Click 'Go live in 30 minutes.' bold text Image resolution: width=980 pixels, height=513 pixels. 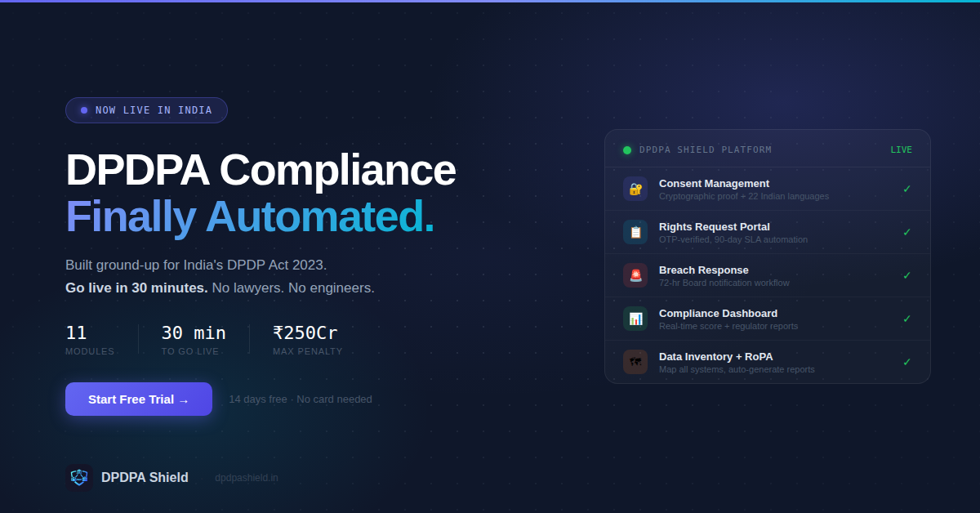point(136,288)
